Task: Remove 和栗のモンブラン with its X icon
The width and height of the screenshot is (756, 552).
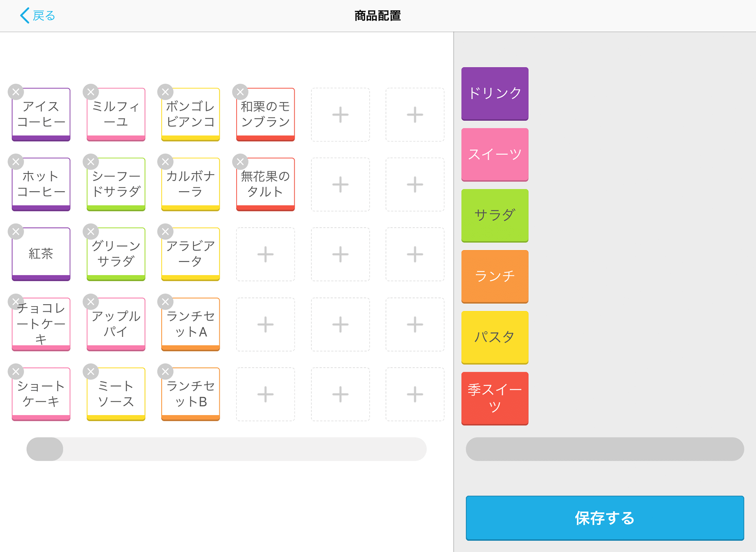Action: click(x=240, y=92)
